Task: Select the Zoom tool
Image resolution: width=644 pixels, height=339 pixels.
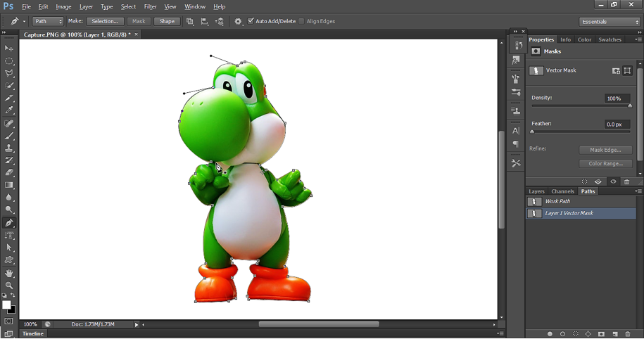Action: [x=8, y=286]
